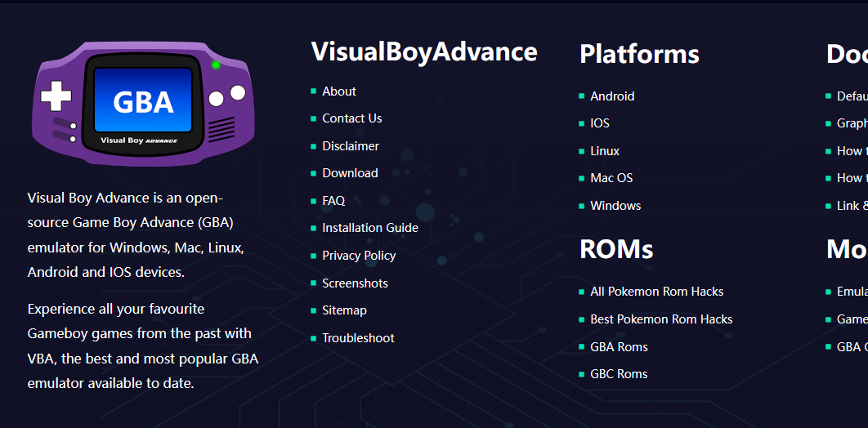Click the Download footer link
Image resolution: width=868 pixels, height=428 pixels.
pos(350,173)
